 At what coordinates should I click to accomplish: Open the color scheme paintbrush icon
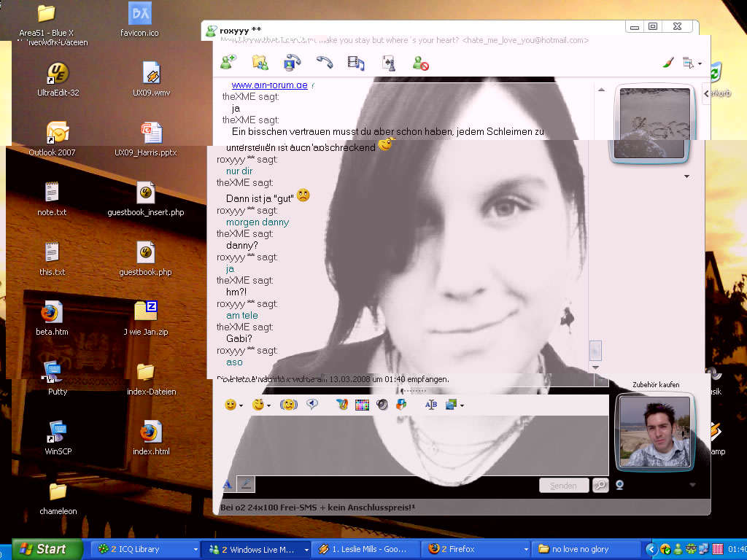coord(668,63)
